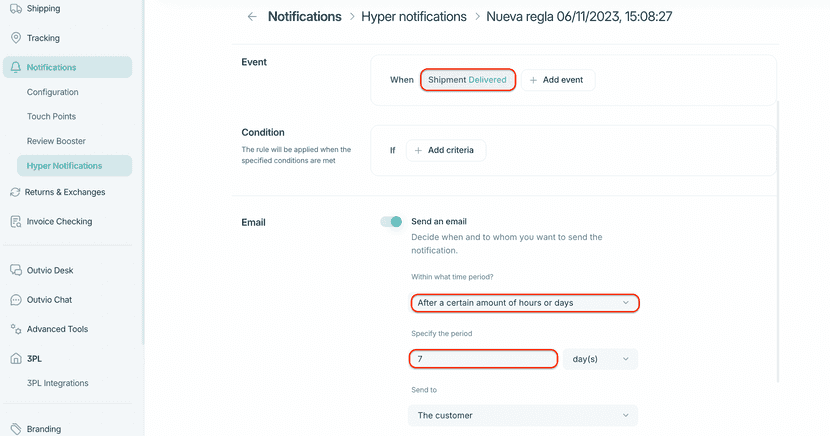Click the 3PL warehouse icon

coord(15,358)
